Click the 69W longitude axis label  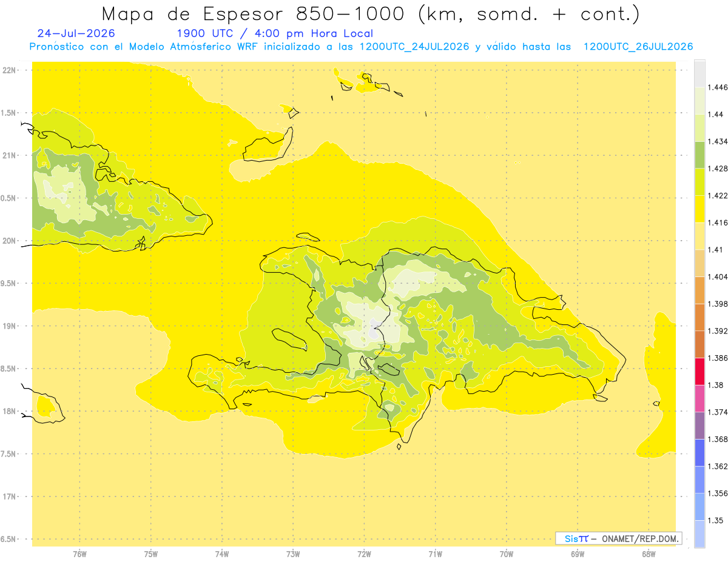[x=577, y=554]
